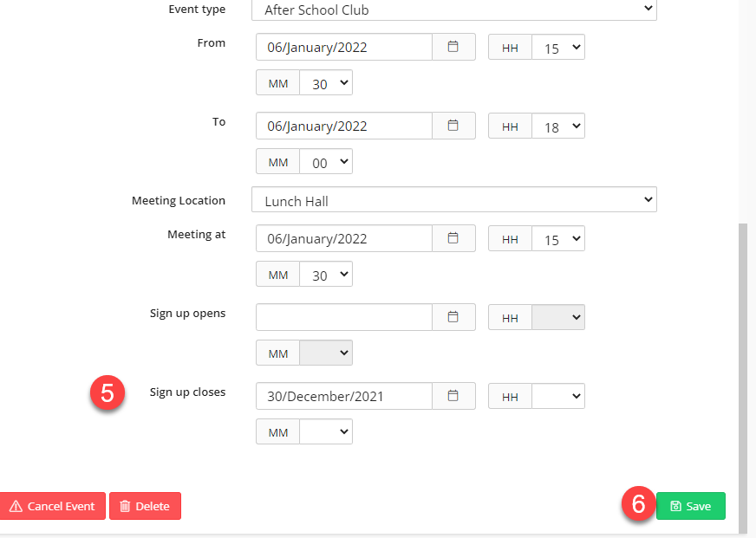756x538 pixels.
Task: Change the From minutes dropdown
Action: 326,83
